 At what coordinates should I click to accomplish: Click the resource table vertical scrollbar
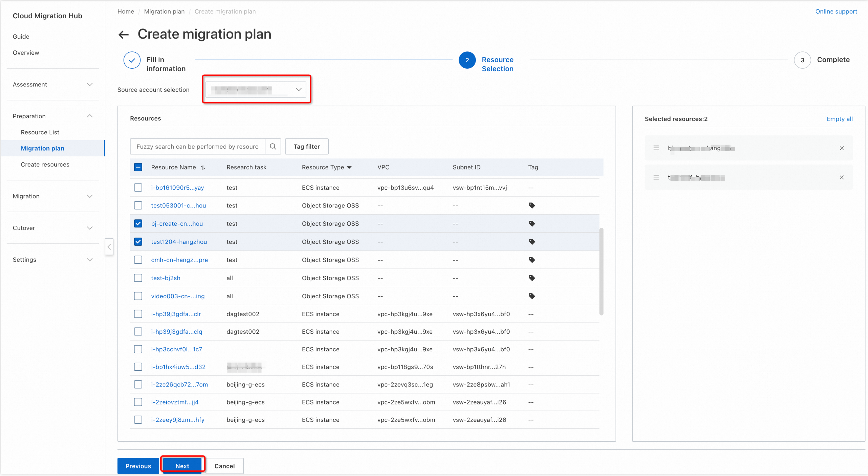601,271
